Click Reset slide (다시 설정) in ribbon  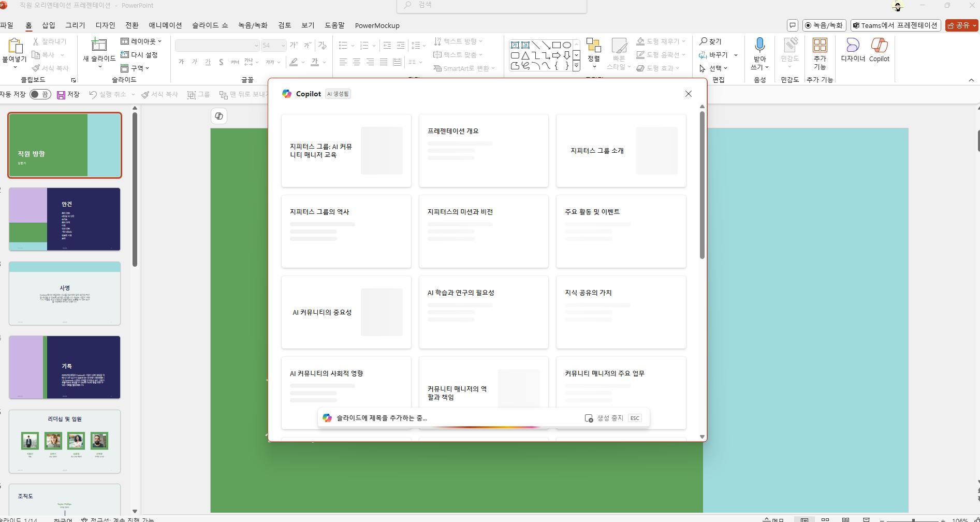point(139,55)
